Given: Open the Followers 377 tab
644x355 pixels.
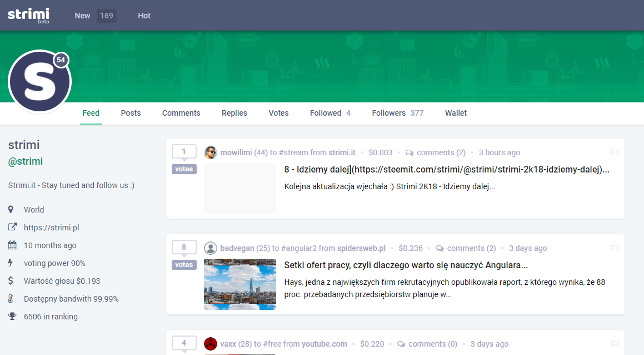Looking at the screenshot, I should pos(398,113).
